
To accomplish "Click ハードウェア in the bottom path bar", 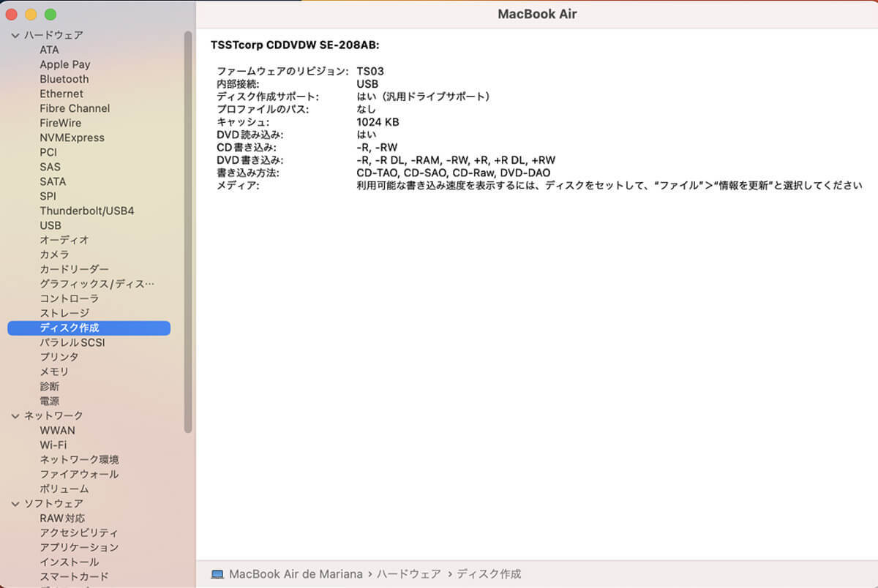I will [409, 574].
